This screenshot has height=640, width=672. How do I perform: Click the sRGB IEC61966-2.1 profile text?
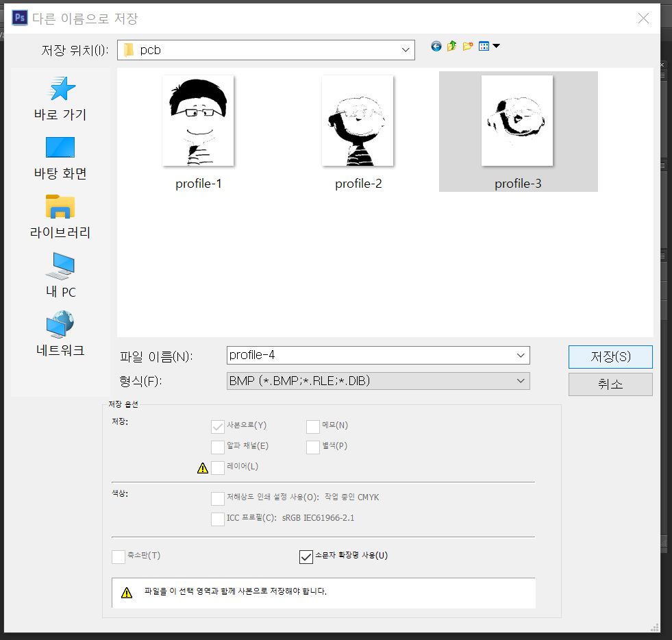pos(318,518)
